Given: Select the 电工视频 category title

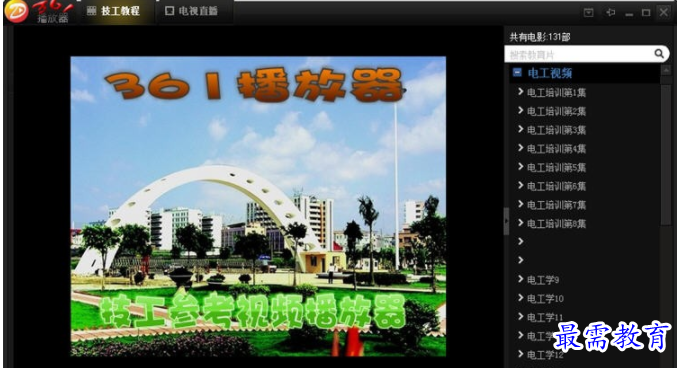Looking at the screenshot, I should (550, 73).
